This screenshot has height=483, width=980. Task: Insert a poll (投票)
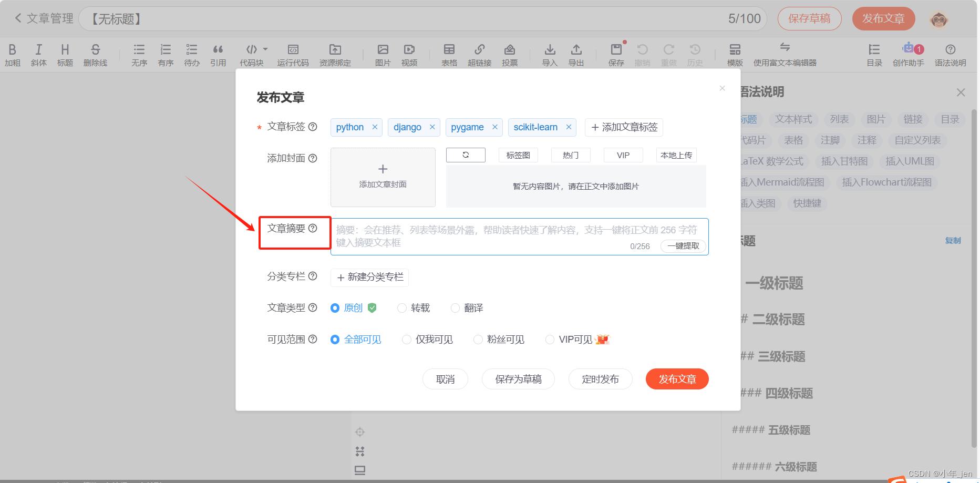[510, 55]
